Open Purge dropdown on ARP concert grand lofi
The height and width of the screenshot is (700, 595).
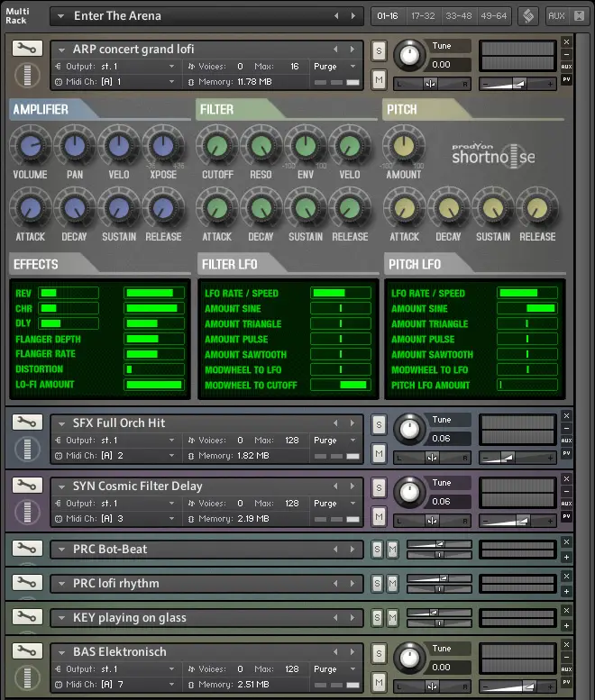[352, 67]
